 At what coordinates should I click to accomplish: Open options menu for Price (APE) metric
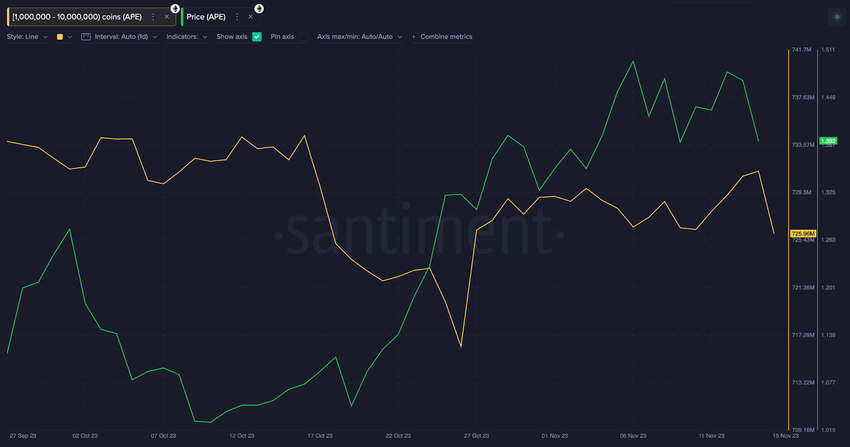tap(237, 17)
